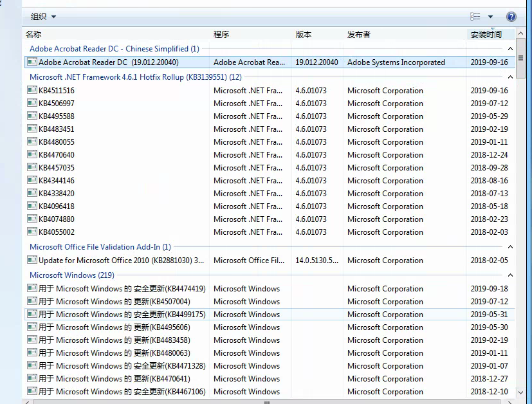Click the icon of Update for Microsoft Office 2010 (KB2881030)
Image resolution: width=532 pixels, height=404 pixels.
pos(32,260)
